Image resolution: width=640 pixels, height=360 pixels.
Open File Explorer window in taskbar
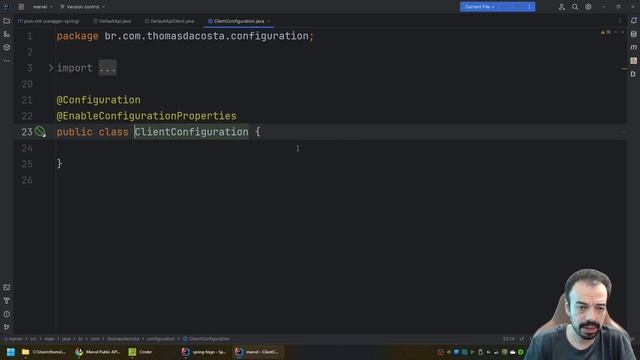point(43,352)
